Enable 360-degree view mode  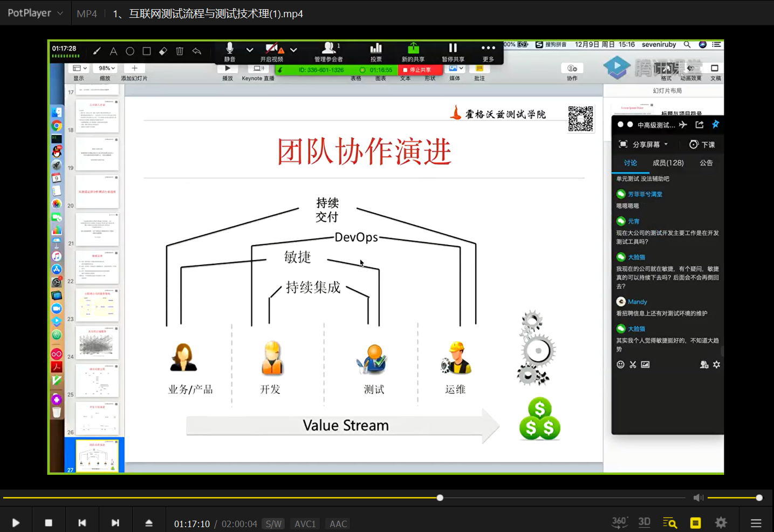619,522
